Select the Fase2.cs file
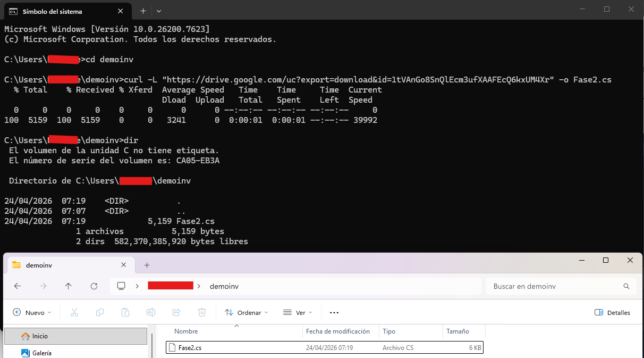644x358 pixels. tap(325, 348)
